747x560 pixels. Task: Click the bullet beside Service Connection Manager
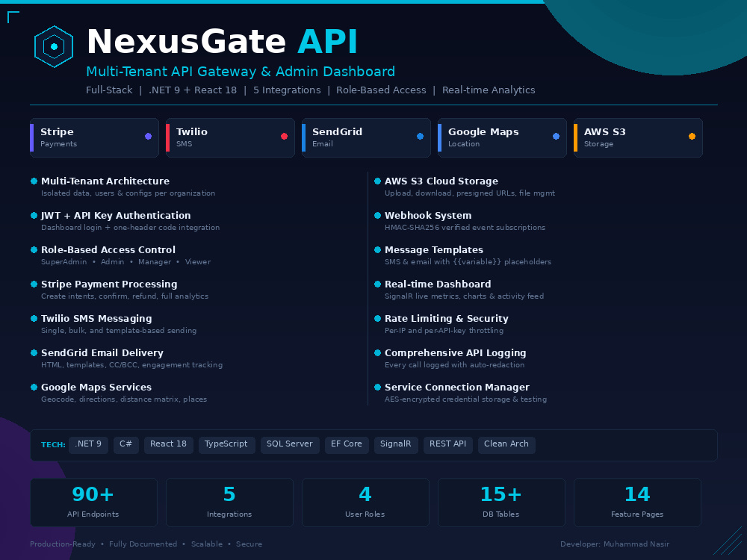coord(378,387)
